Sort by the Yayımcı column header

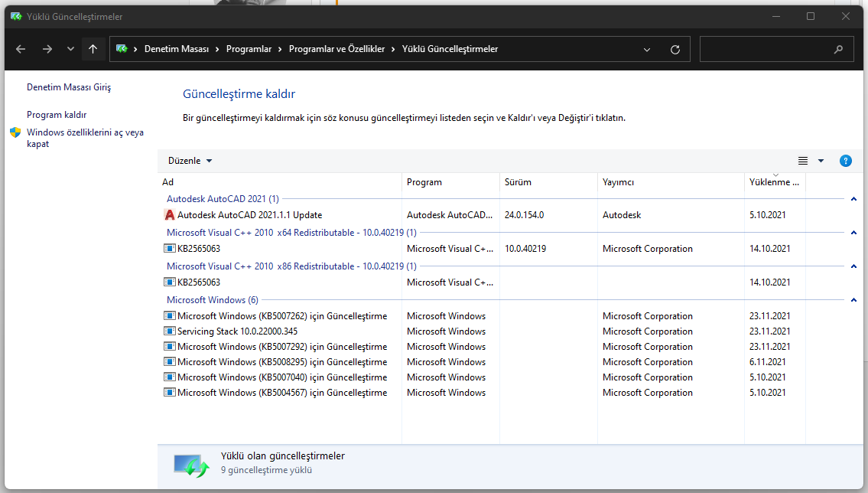pyautogui.click(x=671, y=181)
